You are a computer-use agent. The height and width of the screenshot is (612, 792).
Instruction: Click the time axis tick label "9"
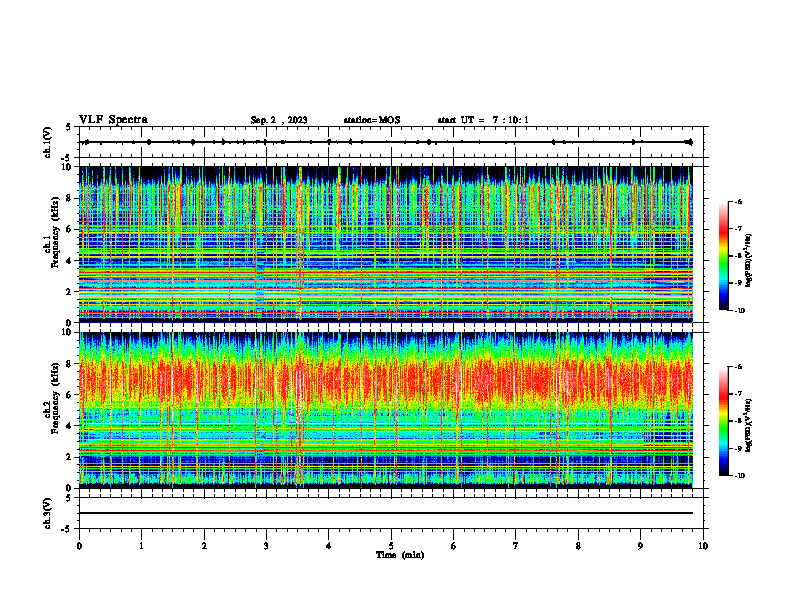click(x=640, y=546)
